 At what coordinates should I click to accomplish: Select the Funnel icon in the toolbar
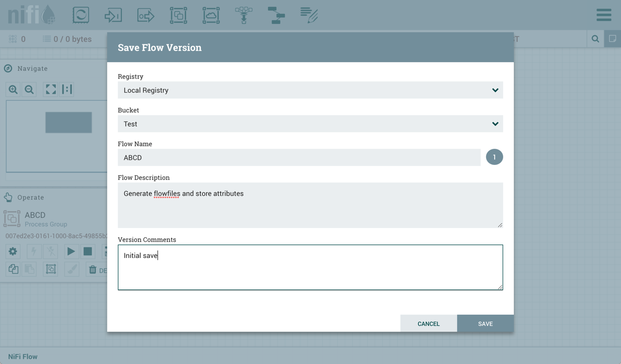244,15
